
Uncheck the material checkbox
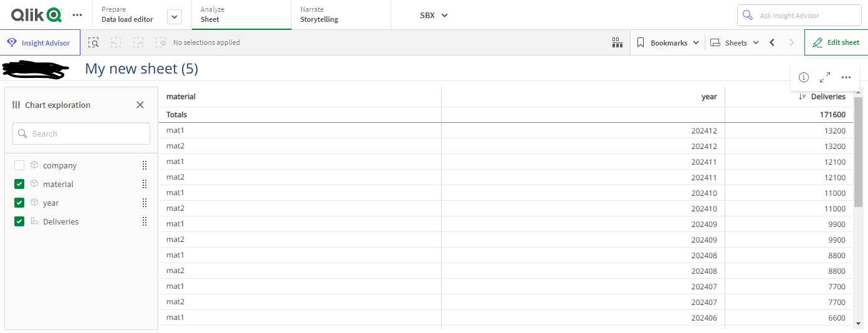[x=19, y=184]
